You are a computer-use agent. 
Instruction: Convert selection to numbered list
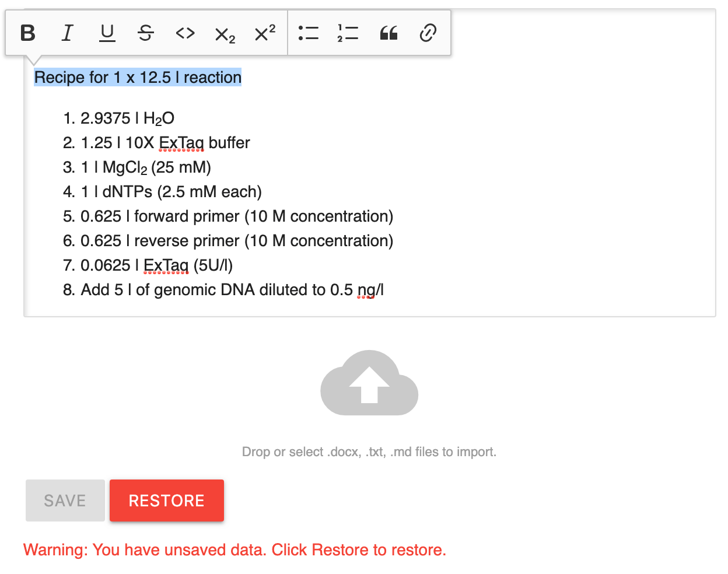pyautogui.click(x=348, y=33)
